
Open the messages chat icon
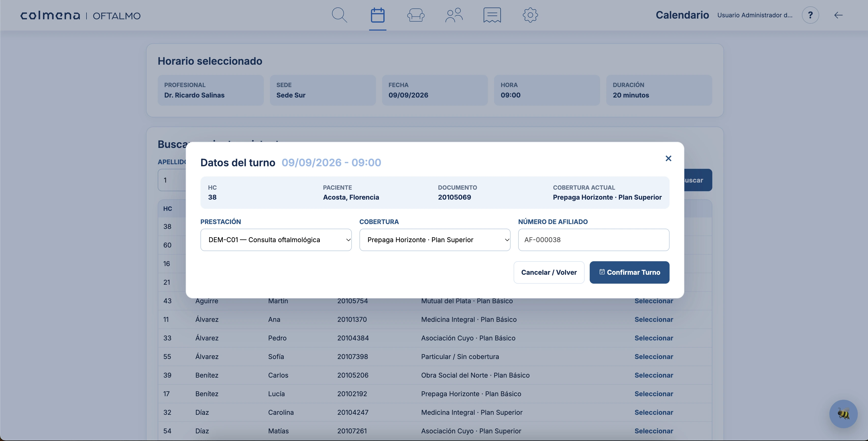[x=492, y=15]
